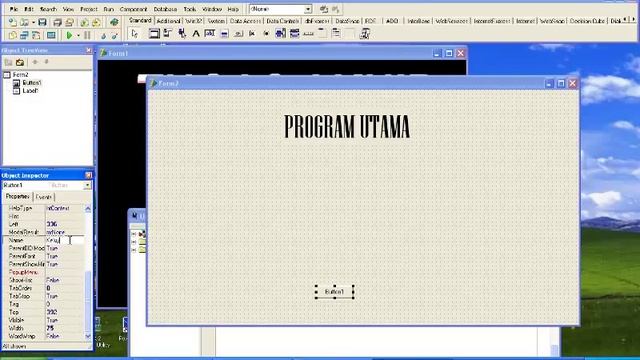
Task: Switch to the ADO palette tab
Action: (392, 21)
